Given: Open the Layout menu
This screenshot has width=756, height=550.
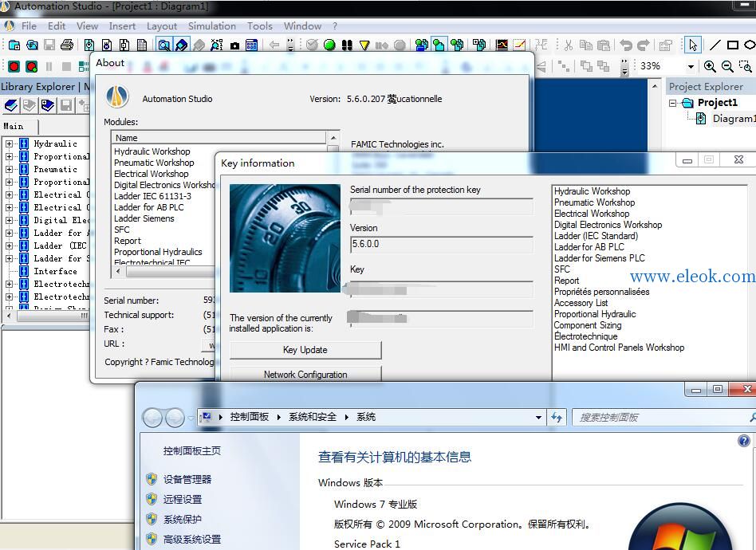Looking at the screenshot, I should pyautogui.click(x=162, y=26).
